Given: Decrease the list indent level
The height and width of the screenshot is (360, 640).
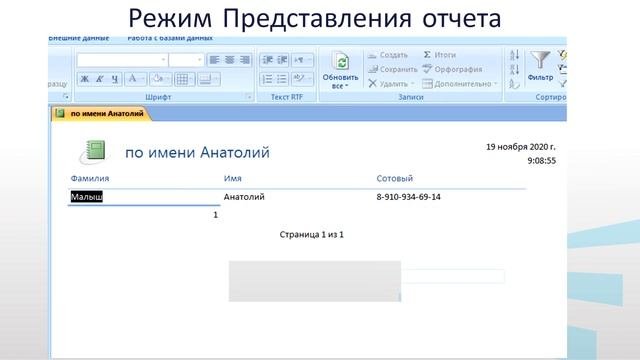Looking at the screenshot, I should coord(267,60).
